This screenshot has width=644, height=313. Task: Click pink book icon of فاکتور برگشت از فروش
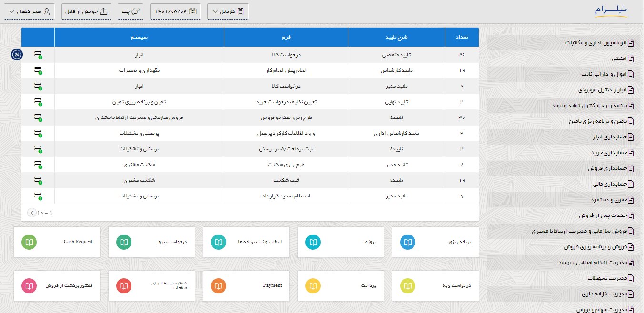tap(30, 286)
